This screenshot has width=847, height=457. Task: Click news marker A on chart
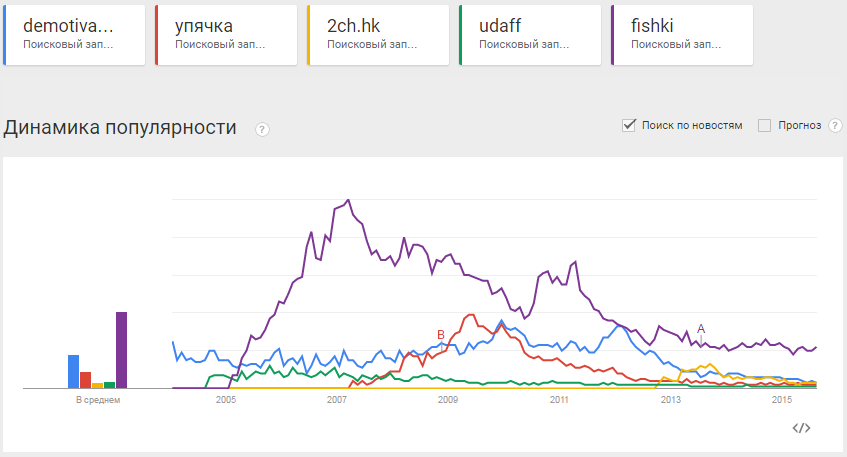701,328
